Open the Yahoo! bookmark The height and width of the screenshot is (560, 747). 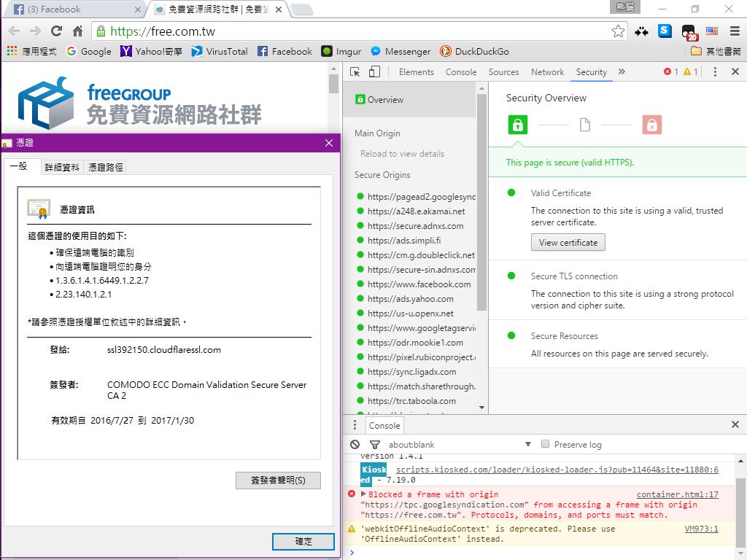pos(152,51)
